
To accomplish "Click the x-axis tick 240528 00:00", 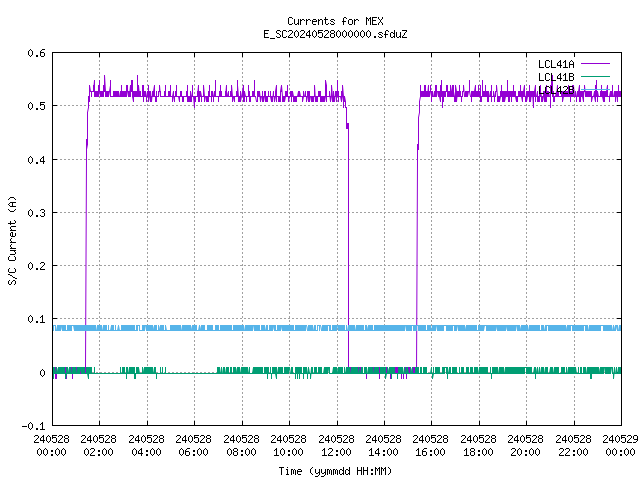I will 51,445.
